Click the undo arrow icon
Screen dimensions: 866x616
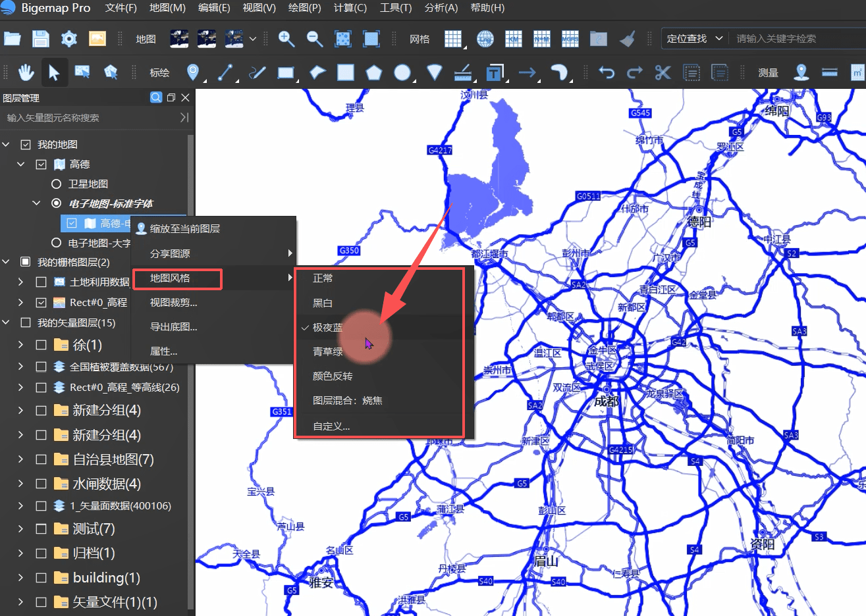[607, 72]
